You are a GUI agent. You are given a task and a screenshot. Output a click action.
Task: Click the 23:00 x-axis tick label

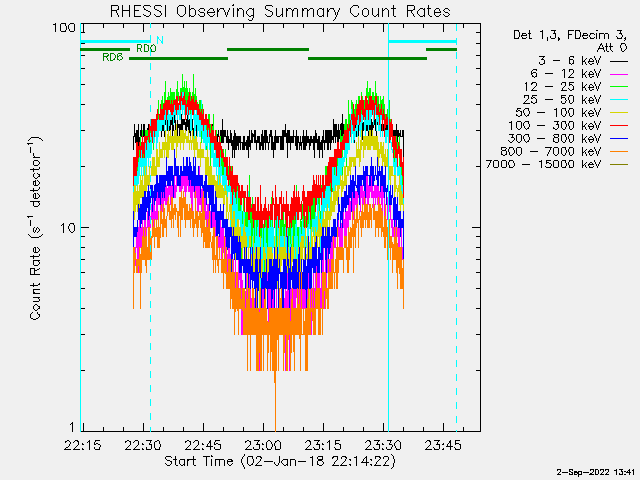tap(263, 445)
